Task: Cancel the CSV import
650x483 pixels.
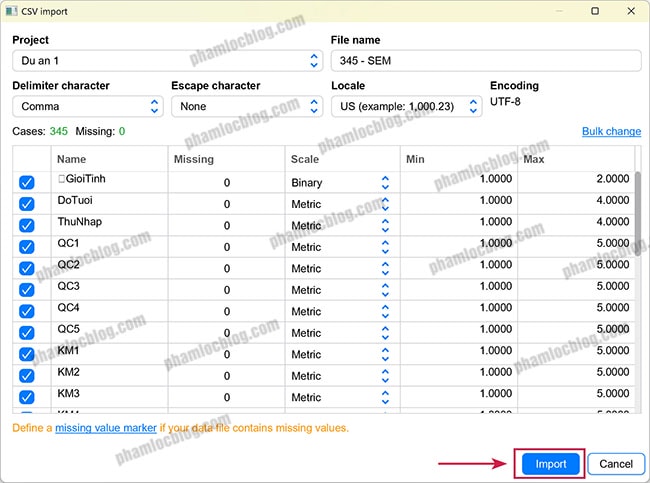Action: click(616, 464)
